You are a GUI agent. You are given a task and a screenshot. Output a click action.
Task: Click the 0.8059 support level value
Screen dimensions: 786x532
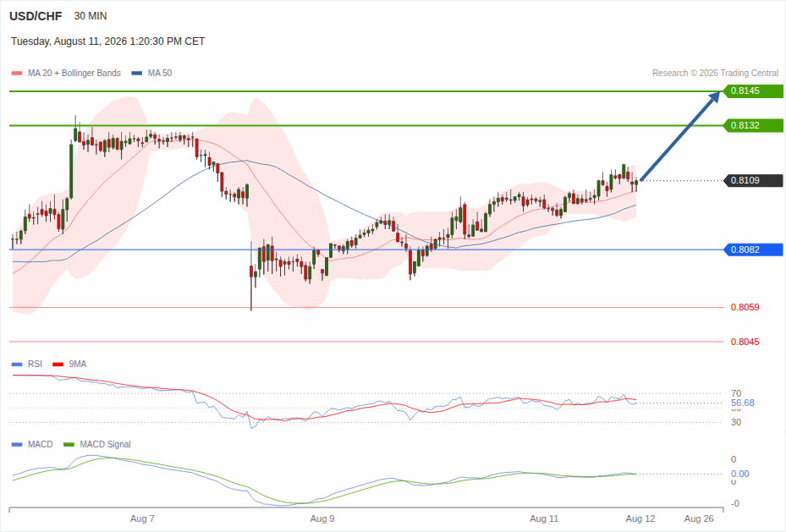(745, 307)
